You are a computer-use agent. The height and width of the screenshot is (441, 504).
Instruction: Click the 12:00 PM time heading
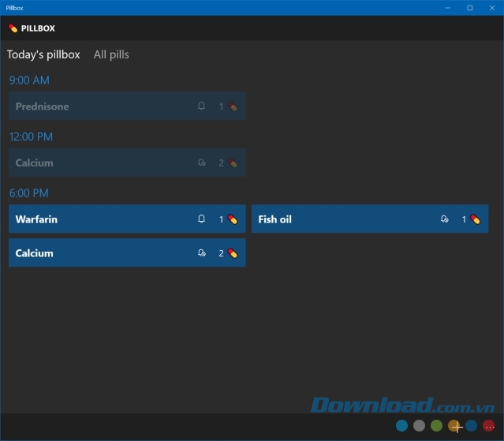(x=31, y=136)
